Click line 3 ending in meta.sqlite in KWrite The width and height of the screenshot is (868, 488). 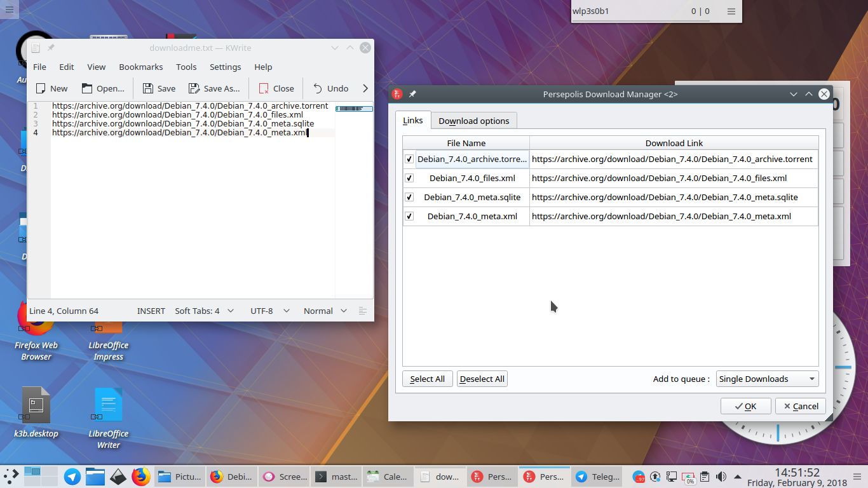(183, 124)
